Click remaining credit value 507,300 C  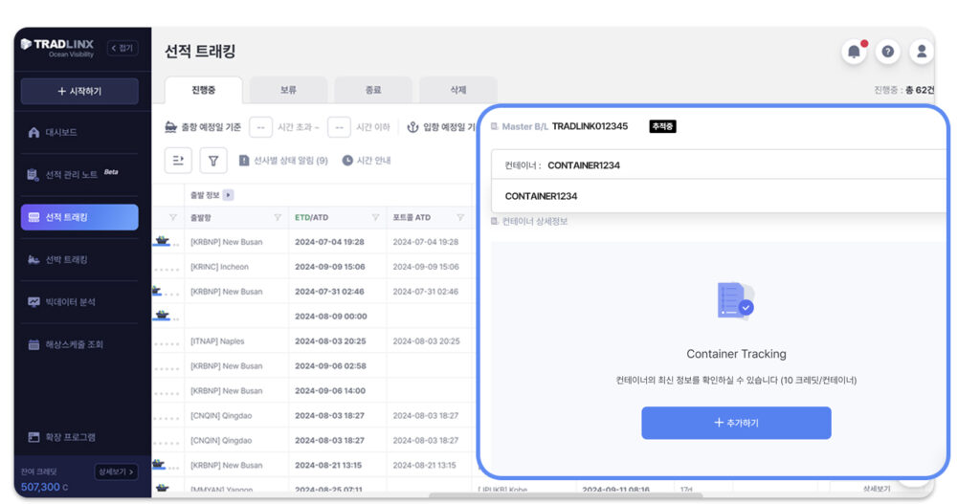pos(44,487)
